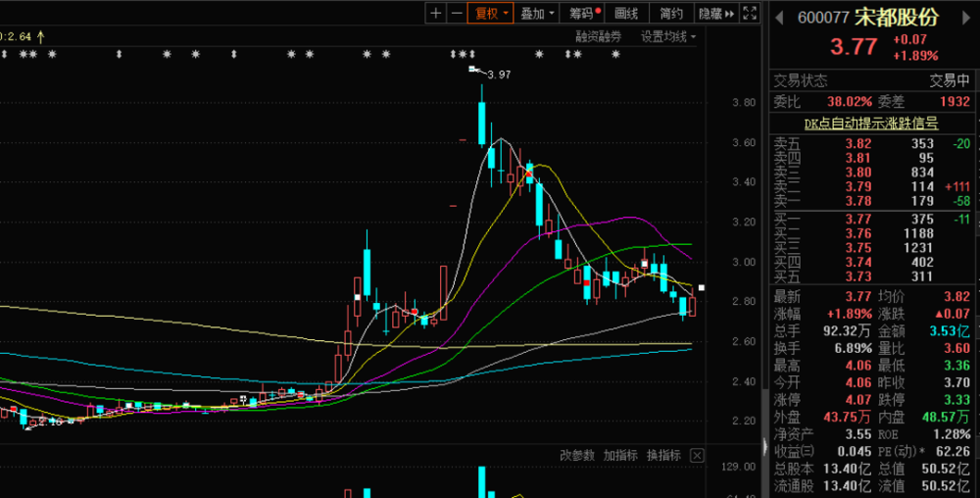Toggle 融资融券 margin data overlay
Screen dimensions: 980x498
pos(599,36)
